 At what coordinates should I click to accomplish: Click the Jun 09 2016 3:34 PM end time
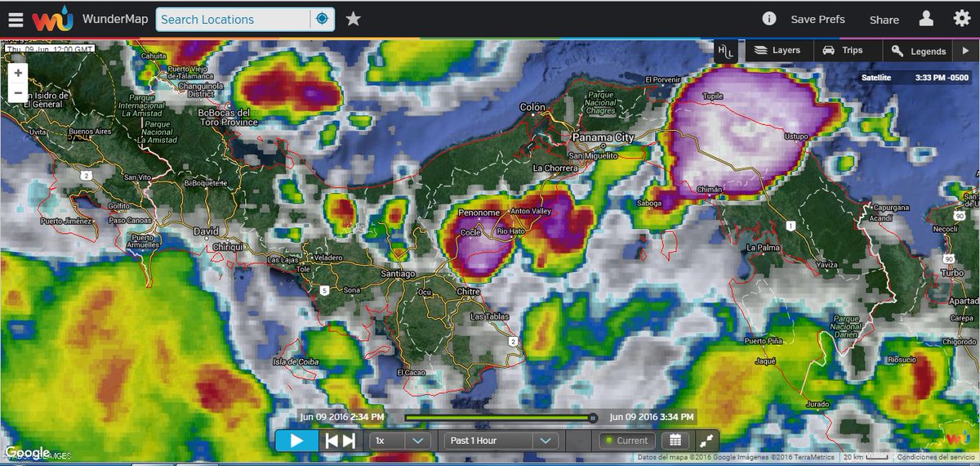(651, 417)
